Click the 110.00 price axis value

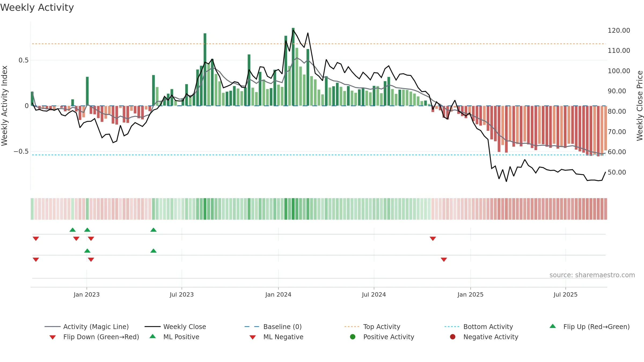point(619,51)
